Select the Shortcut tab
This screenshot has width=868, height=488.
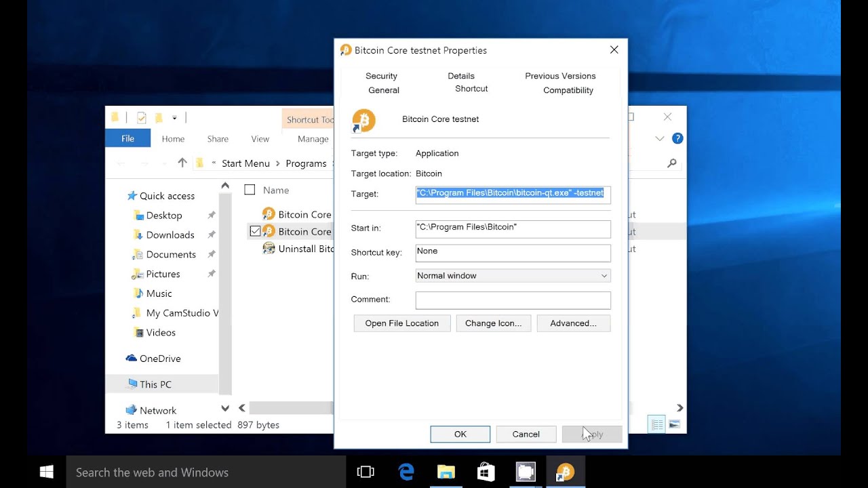pos(471,89)
